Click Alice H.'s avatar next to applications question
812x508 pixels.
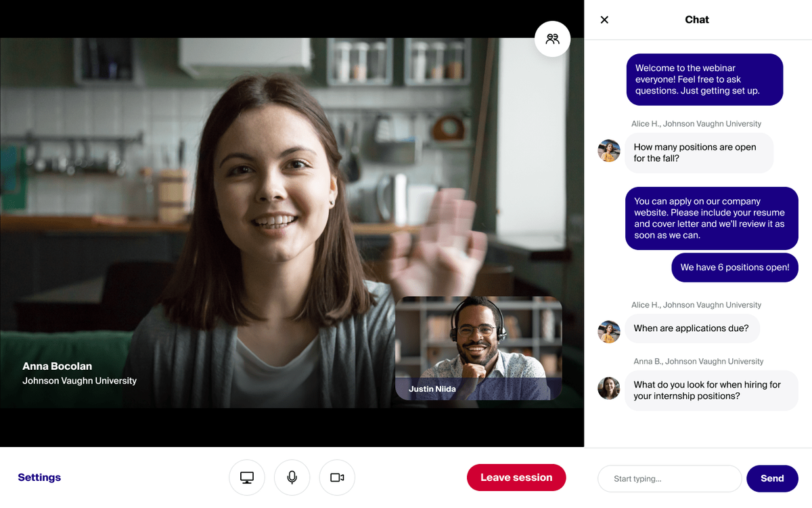tap(608, 331)
